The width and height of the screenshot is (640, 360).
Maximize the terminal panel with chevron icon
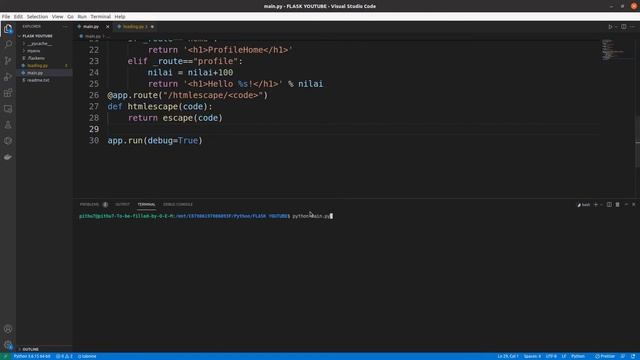click(x=626, y=204)
